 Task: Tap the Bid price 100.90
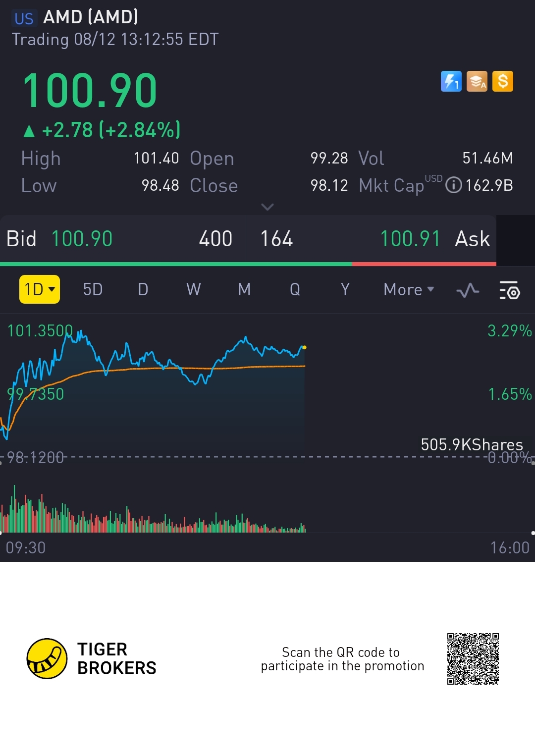(82, 239)
